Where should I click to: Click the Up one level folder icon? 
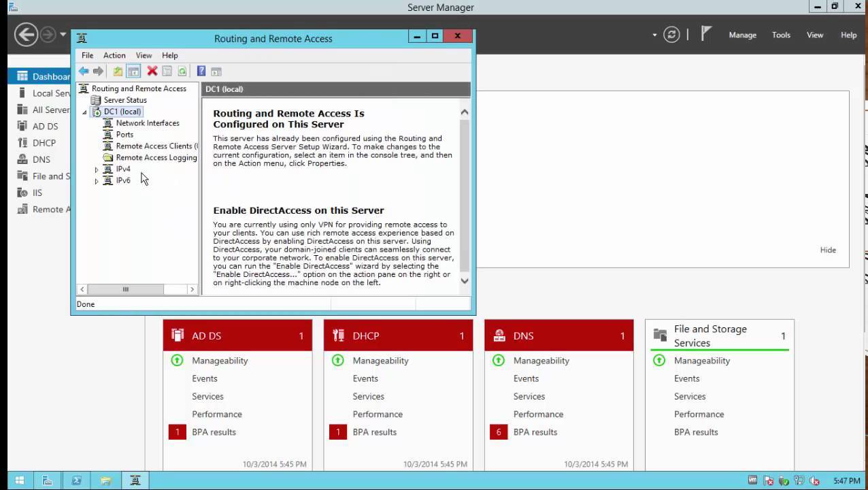tap(118, 71)
